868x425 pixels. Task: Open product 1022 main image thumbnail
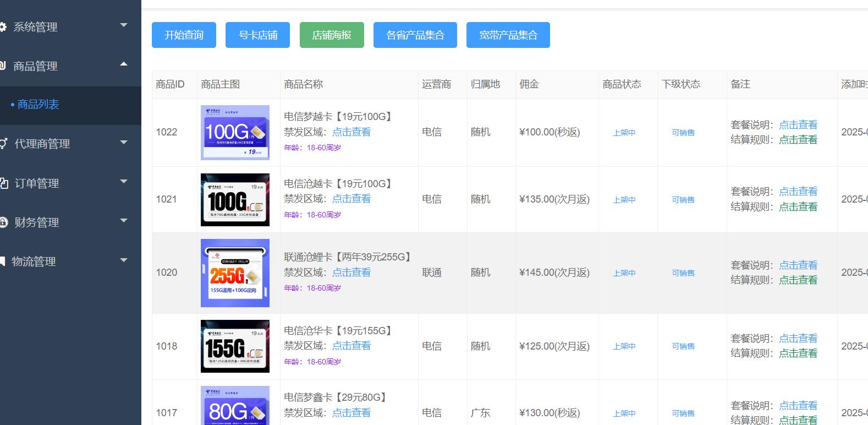coord(235,133)
